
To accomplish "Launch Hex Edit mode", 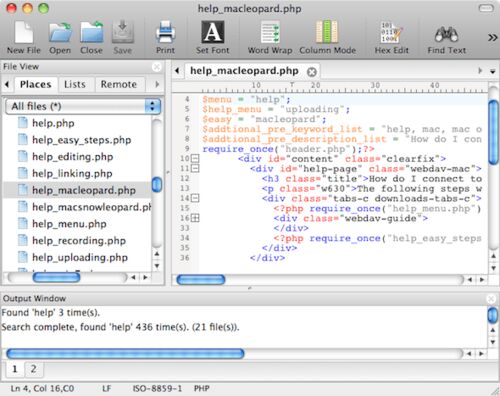I will pos(391,32).
